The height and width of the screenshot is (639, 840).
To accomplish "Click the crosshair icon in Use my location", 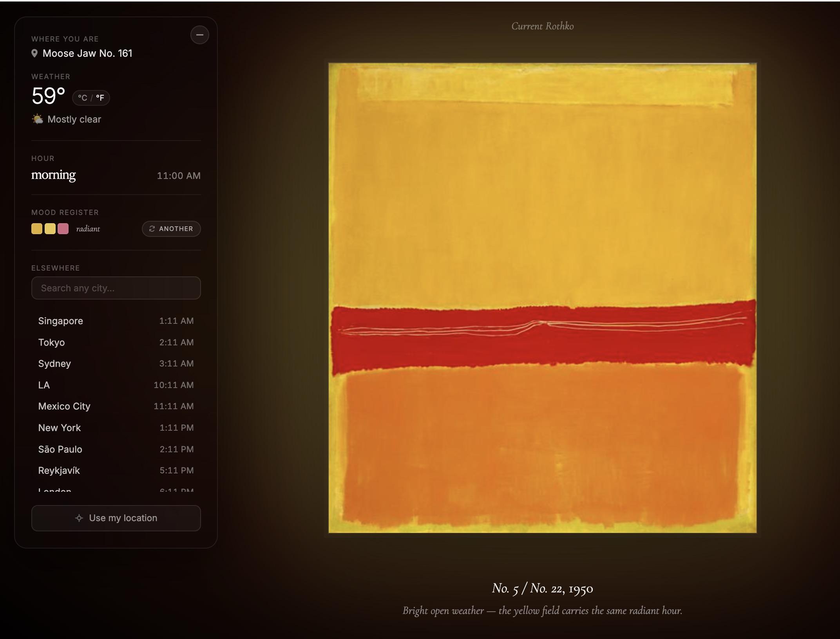I will pyautogui.click(x=79, y=518).
